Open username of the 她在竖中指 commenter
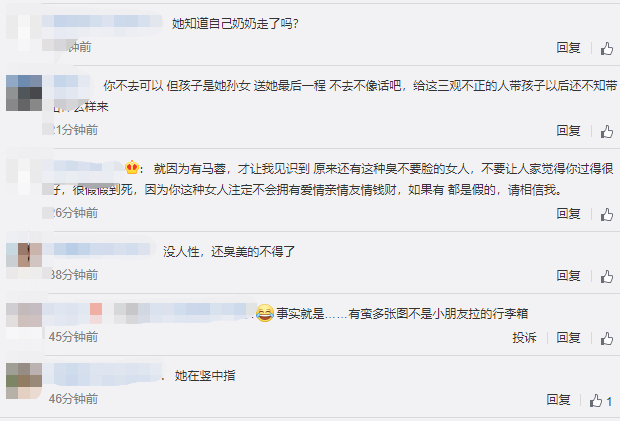 click(x=103, y=374)
